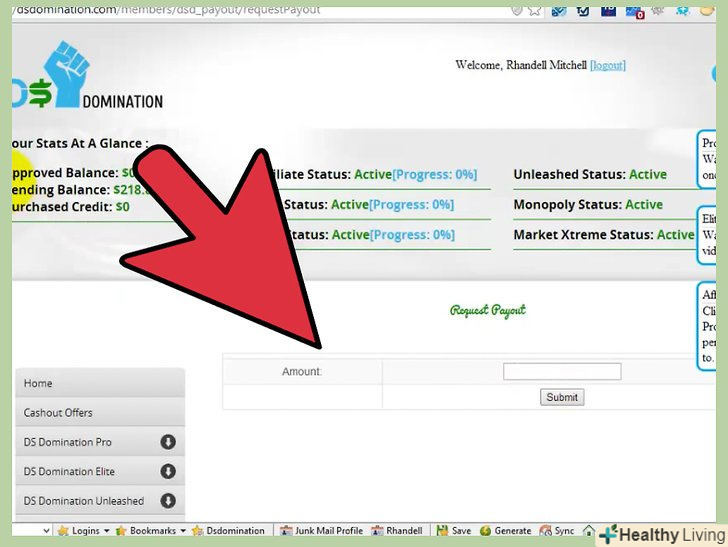Click the navy blue square extension icon
The image size is (728, 547).
608,11
